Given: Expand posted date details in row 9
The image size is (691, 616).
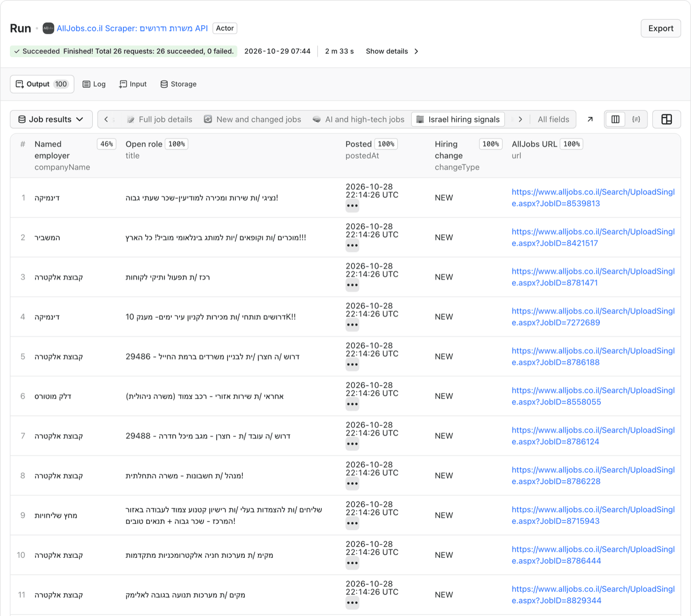Looking at the screenshot, I should pos(352,523).
